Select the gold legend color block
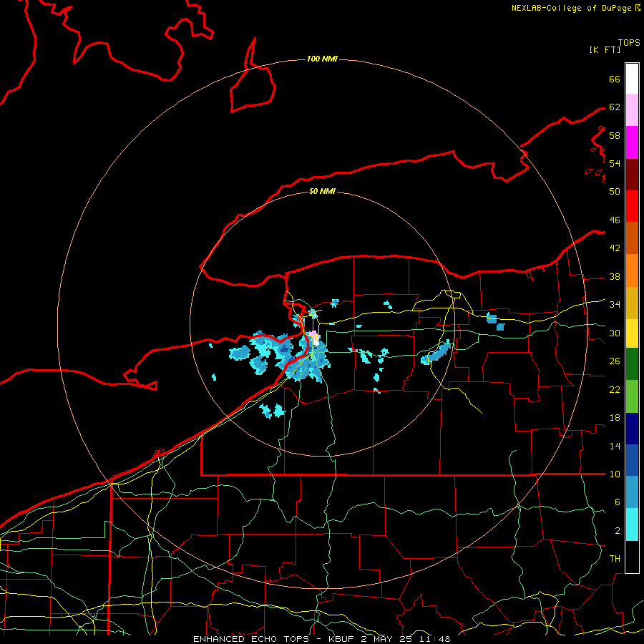Screen dimensions: 644x644 pos(632,303)
